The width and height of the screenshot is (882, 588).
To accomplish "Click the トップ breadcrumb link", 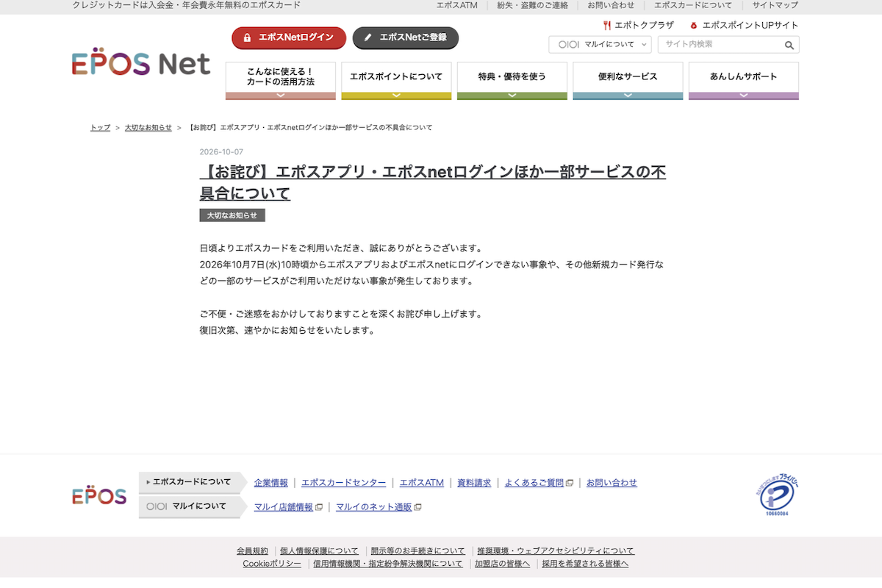I will [x=100, y=128].
